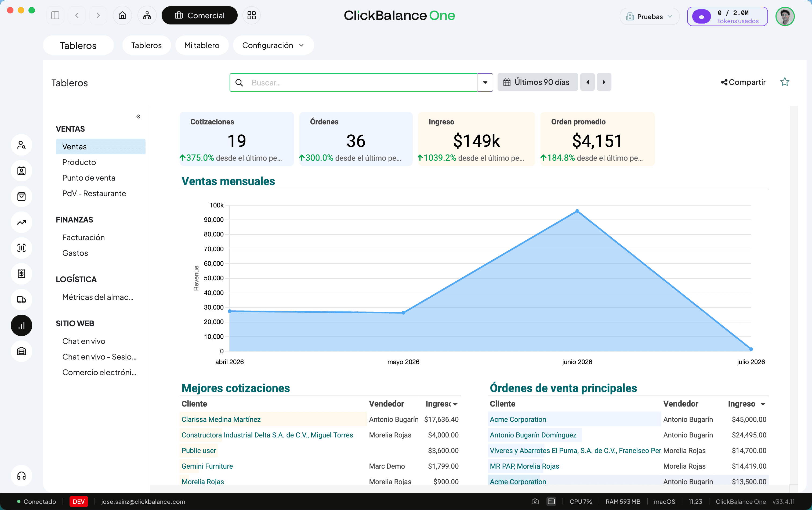The width and height of the screenshot is (812, 510).
Task: Open the Cotizaciones KPI card
Action: pos(237,139)
